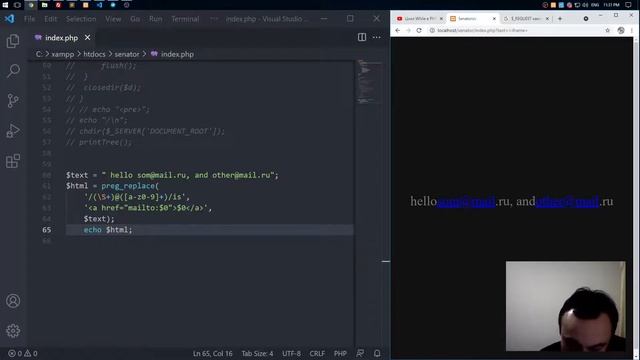Open the Windows Start button
Viewport: 640px width, 360px height.
(x=5, y=5)
